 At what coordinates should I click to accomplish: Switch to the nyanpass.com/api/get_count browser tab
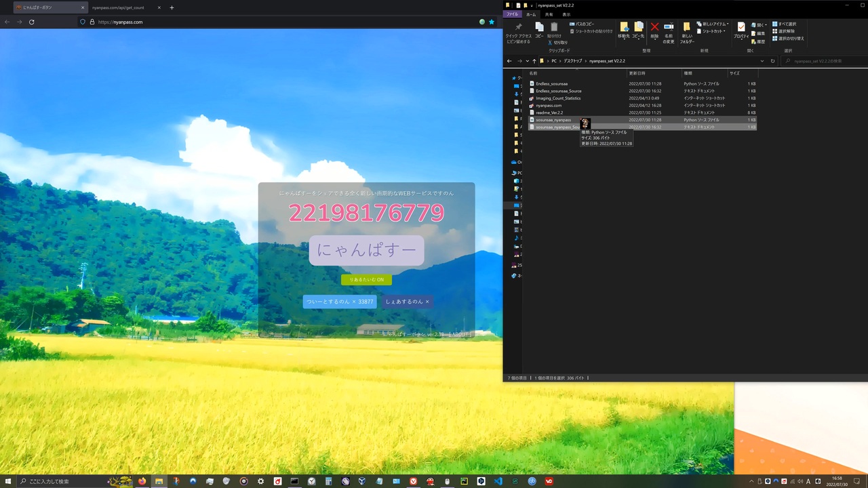coord(117,7)
